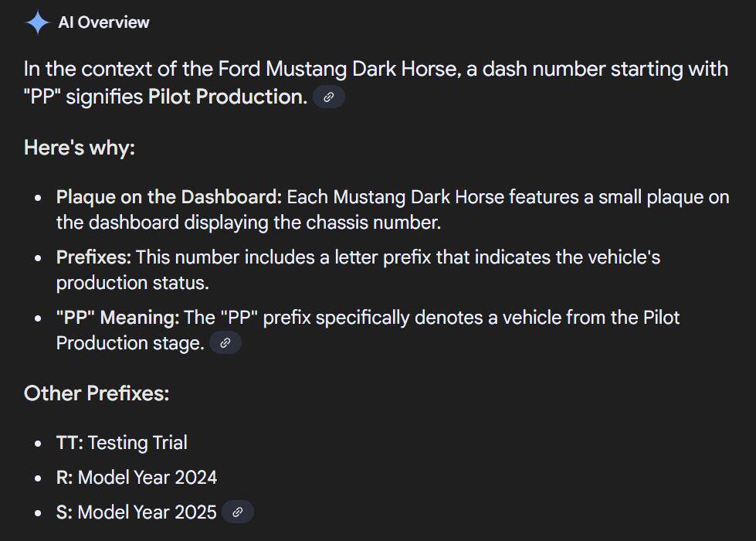Click the "TT: Testing Trial" list item
This screenshot has height=541, width=756.
pyautogui.click(x=122, y=443)
